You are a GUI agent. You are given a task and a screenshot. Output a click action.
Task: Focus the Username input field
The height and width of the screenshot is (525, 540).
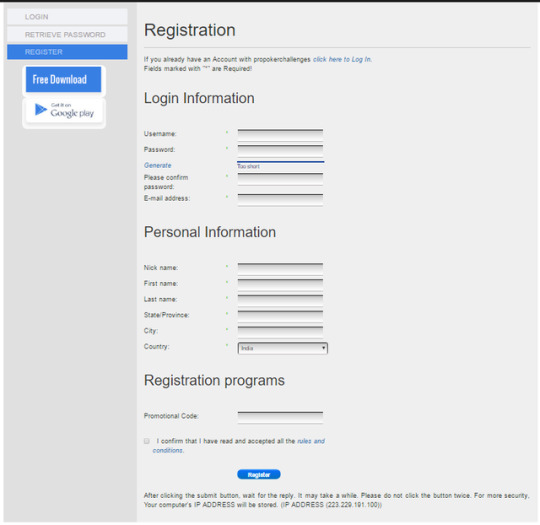click(280, 135)
